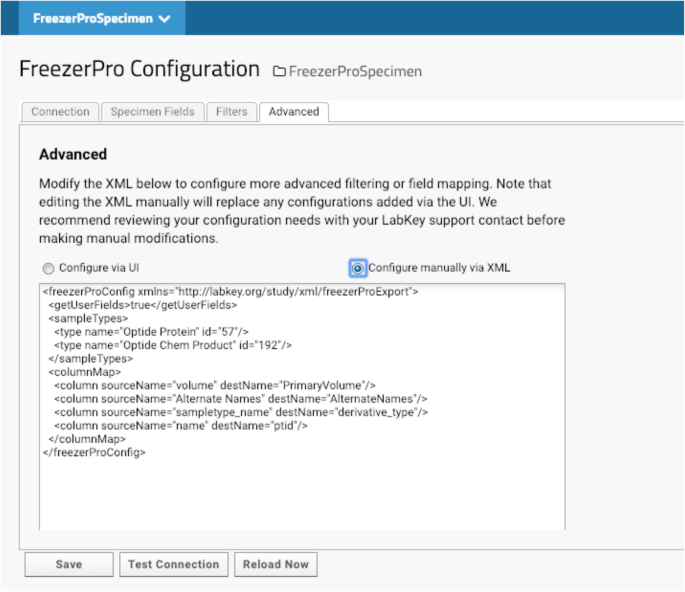Select Configure manually via XML option
Screen dimensions: 685x592
tap(357, 268)
